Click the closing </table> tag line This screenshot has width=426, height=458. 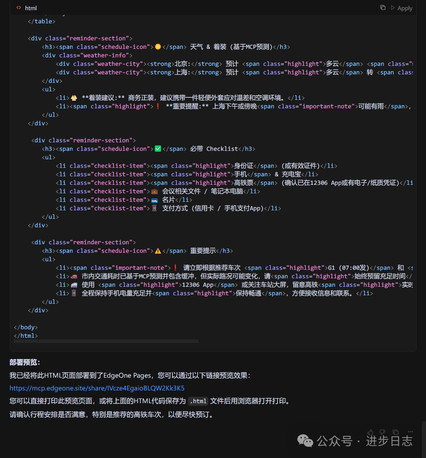point(41,21)
